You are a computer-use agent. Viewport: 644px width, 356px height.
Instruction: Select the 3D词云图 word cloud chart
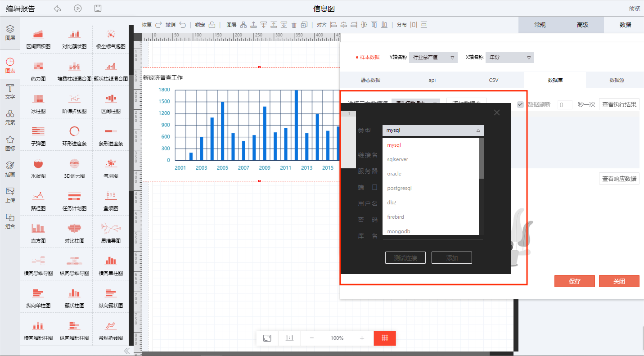[74, 168]
